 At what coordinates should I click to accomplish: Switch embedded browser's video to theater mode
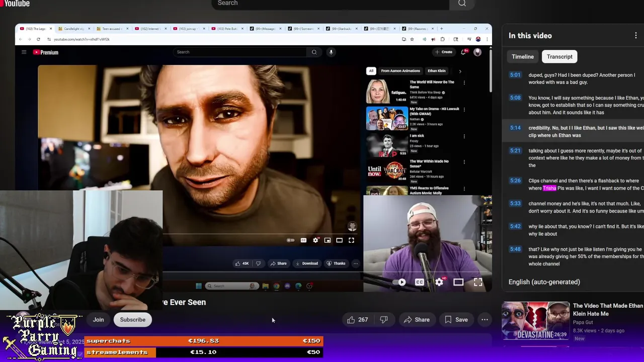coord(340,240)
